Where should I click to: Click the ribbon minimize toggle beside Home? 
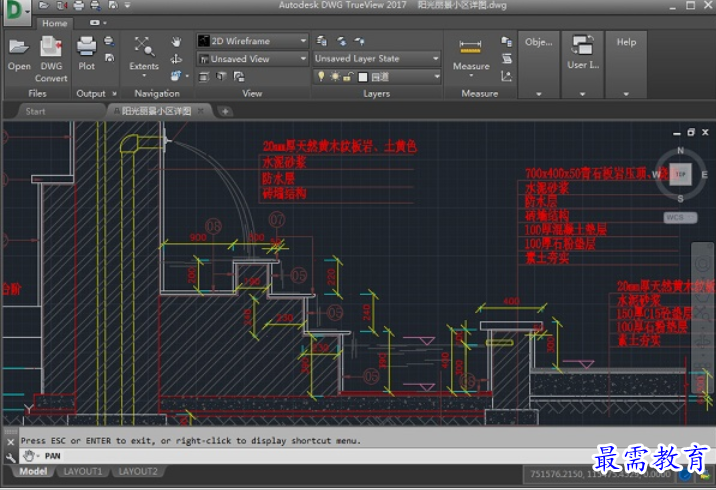coord(97,22)
